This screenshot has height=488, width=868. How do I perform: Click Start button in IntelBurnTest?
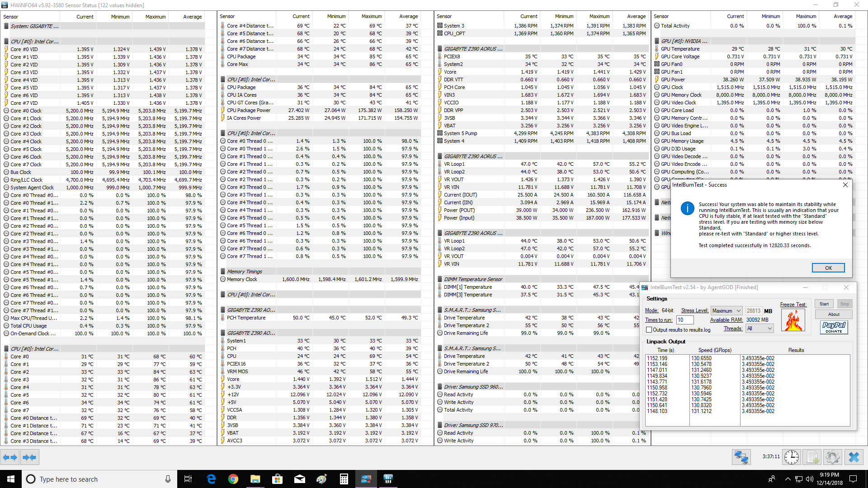824,304
